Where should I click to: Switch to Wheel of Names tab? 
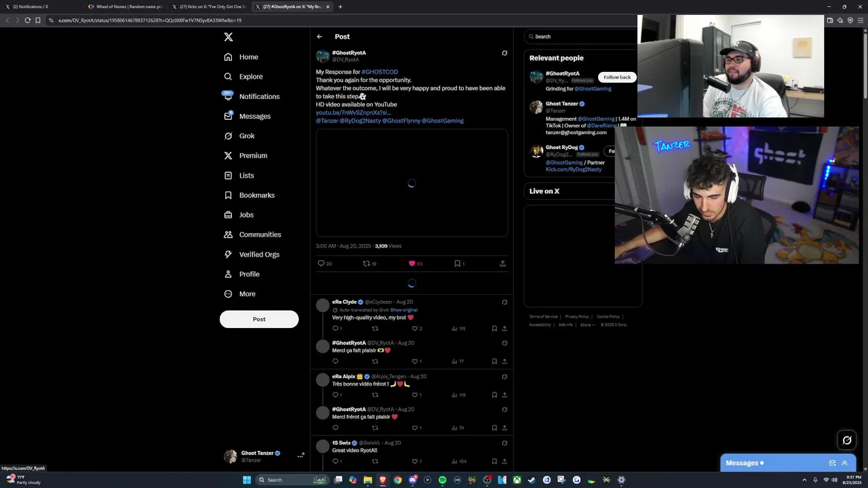(125, 7)
